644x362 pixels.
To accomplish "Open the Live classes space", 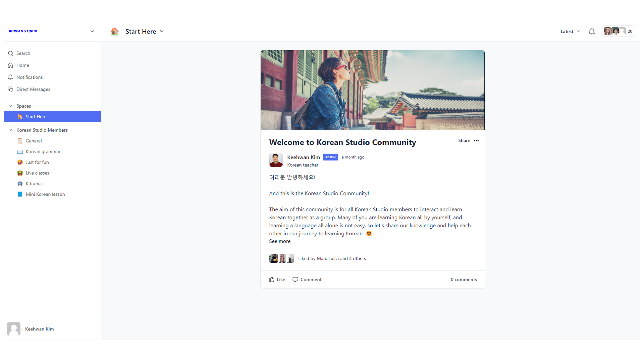I will tap(52, 173).
